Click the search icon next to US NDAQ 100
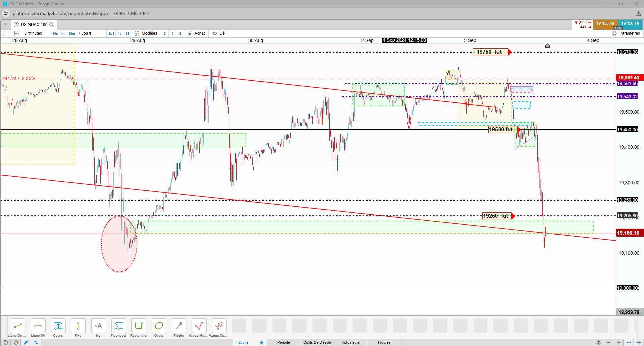 point(52,25)
